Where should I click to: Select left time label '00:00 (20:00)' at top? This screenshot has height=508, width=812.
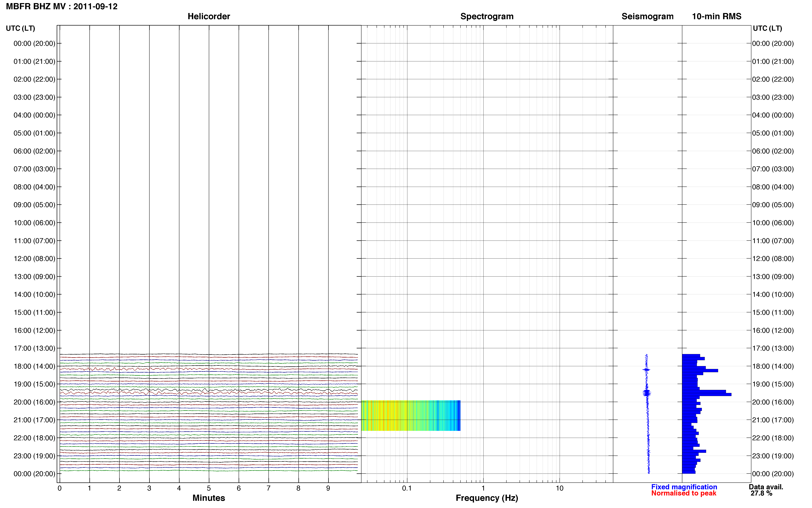[x=34, y=43]
